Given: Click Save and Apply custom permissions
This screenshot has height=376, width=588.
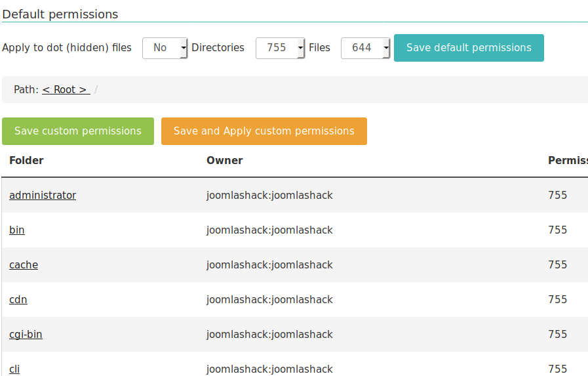Looking at the screenshot, I should point(264,131).
